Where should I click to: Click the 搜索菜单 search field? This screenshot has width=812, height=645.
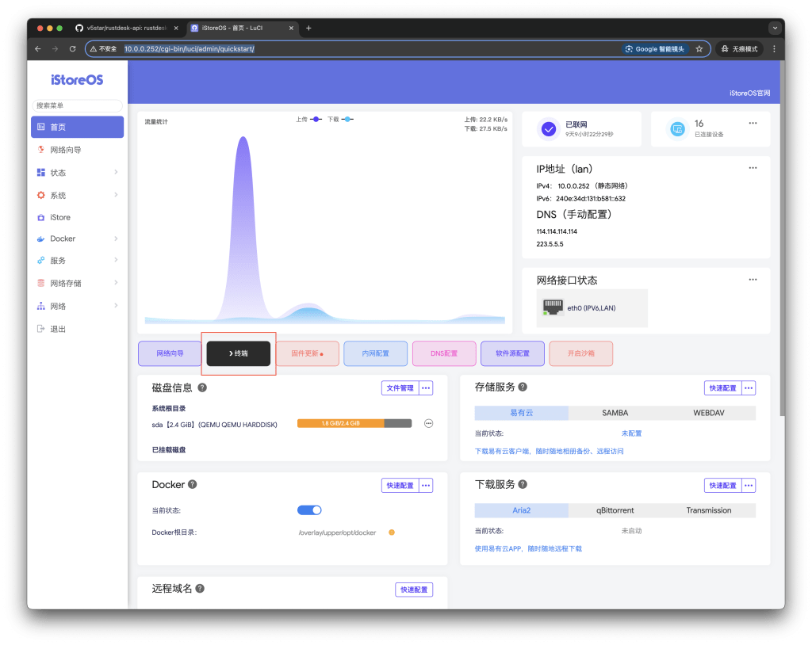(76, 105)
